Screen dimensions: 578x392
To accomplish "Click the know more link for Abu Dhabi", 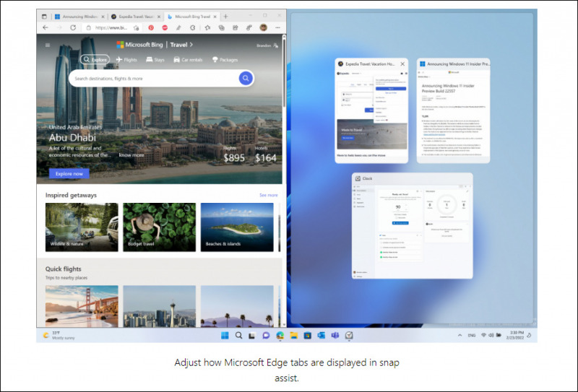I will [x=131, y=155].
